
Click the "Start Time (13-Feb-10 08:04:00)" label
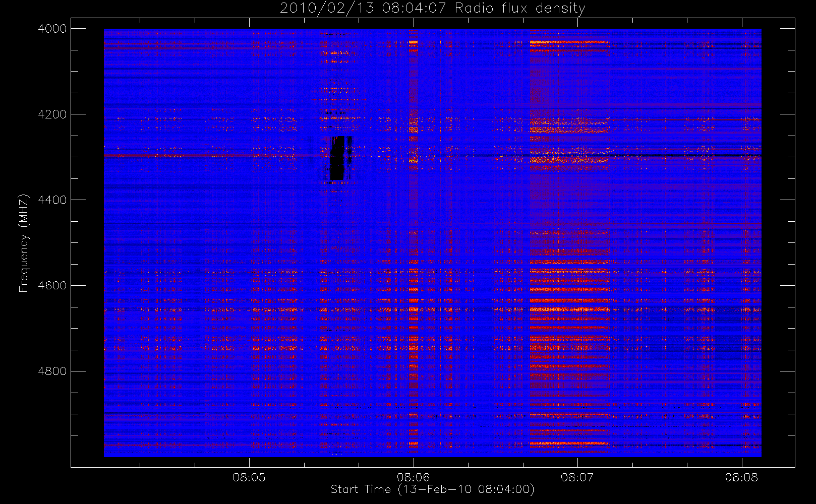[432, 489]
